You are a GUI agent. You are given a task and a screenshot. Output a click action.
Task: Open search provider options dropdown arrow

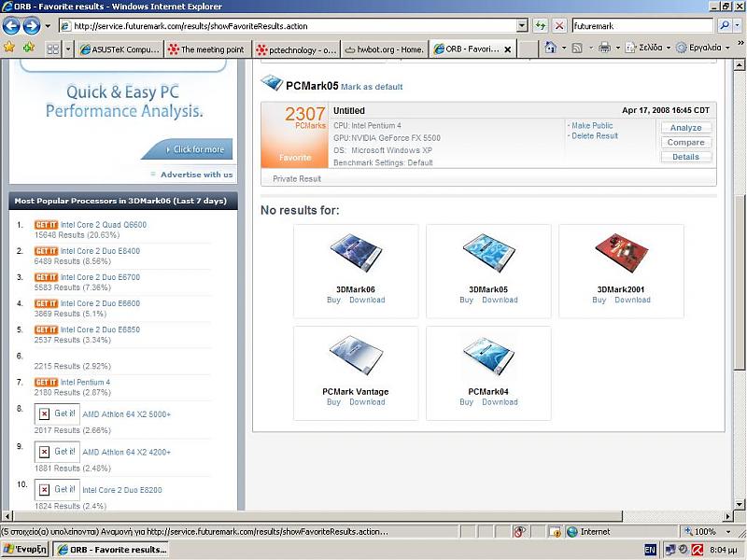(x=738, y=26)
